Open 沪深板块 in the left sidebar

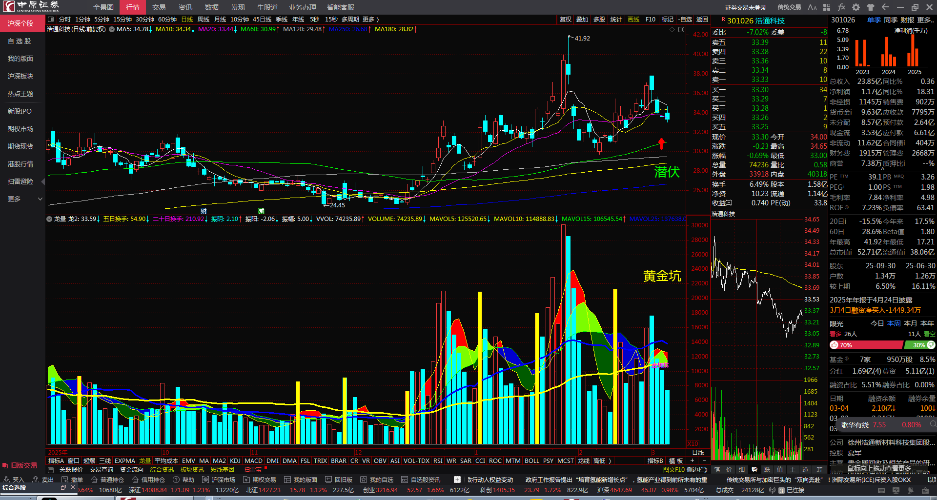(20, 76)
